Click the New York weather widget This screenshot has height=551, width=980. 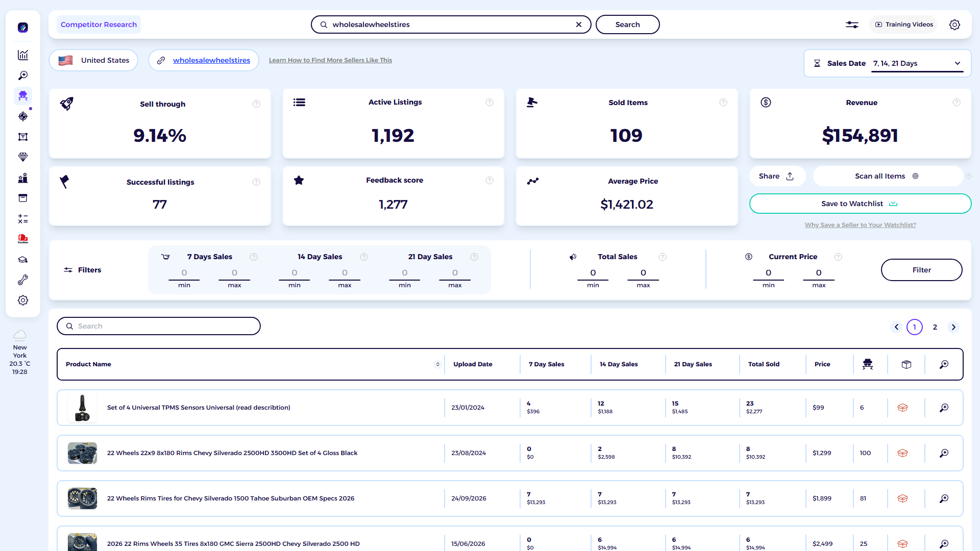click(x=20, y=353)
